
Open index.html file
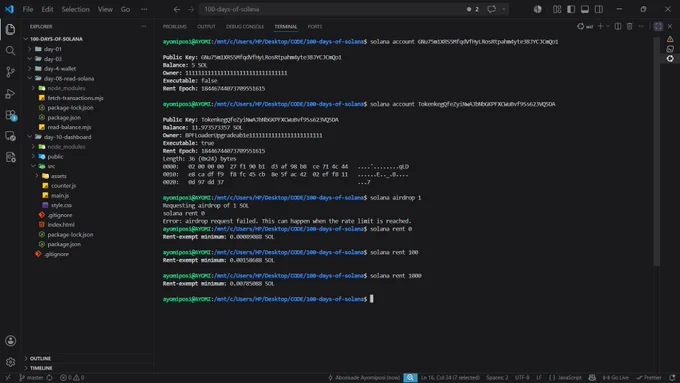(61, 225)
